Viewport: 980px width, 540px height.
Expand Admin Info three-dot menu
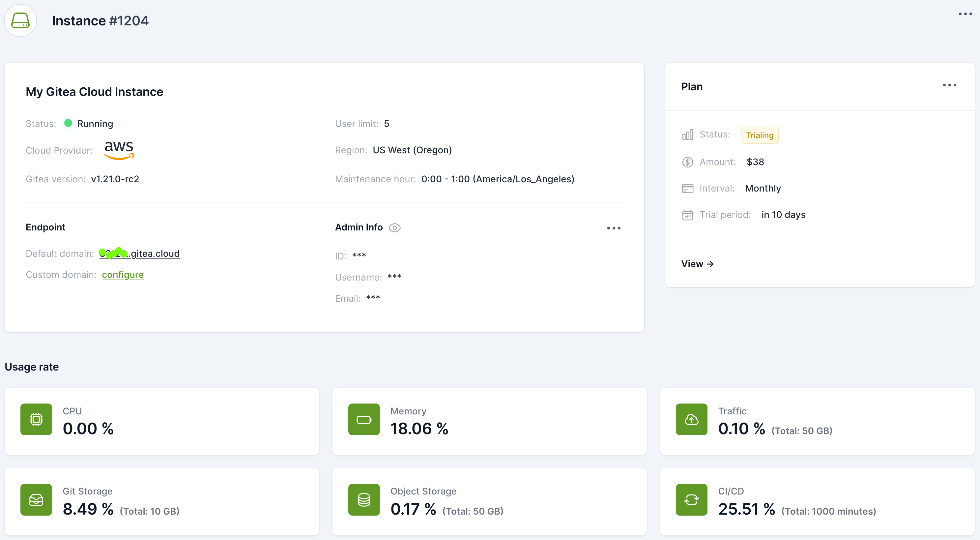613,228
